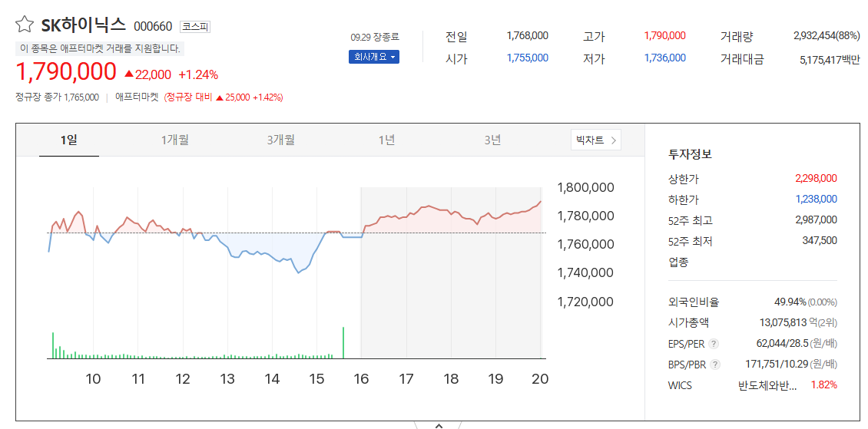Switch to the 1년 chart tab
Image resolution: width=868 pixels, height=429 pixels.
coord(386,140)
